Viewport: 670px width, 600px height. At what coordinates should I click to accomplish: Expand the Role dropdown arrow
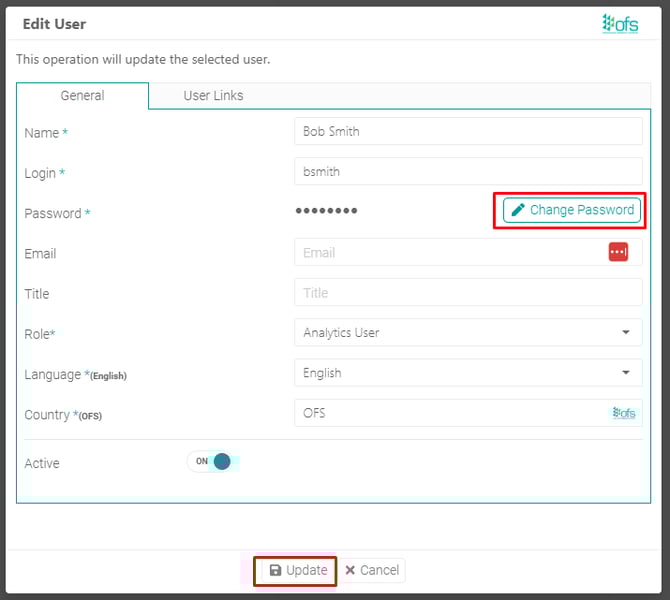(626, 332)
